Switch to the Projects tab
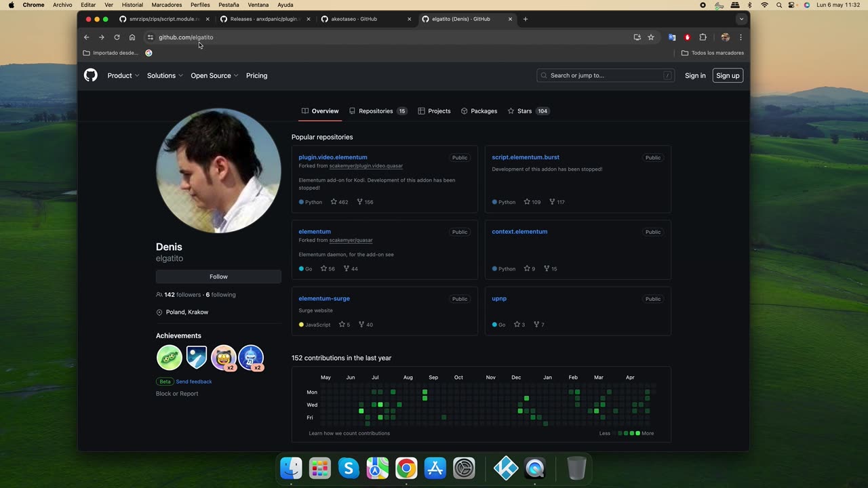 [434, 111]
